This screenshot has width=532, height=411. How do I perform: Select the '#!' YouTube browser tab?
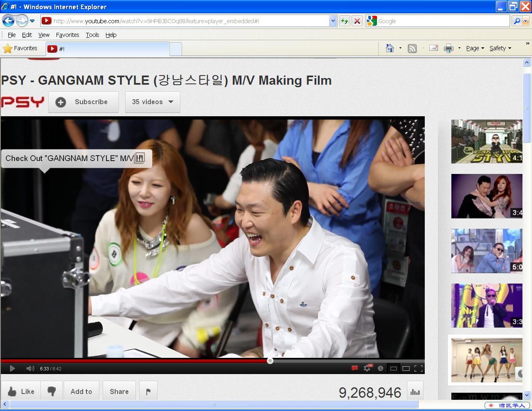[x=107, y=49]
